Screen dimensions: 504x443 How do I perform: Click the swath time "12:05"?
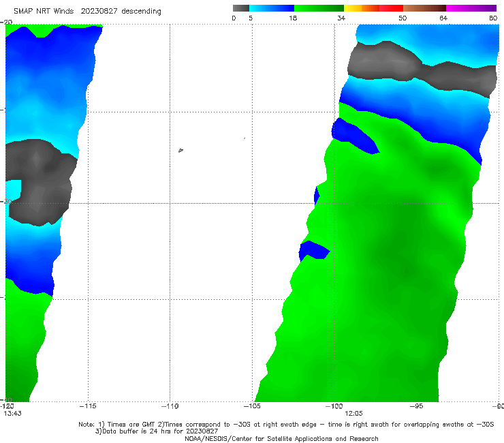(353, 414)
